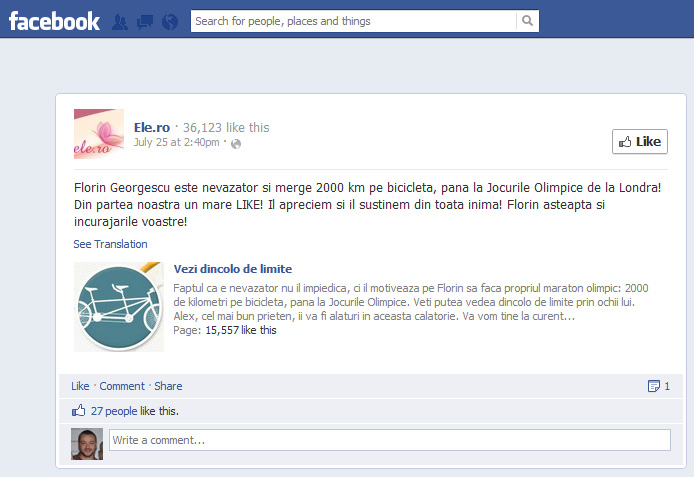Like the Ele.ro page button
The width and height of the screenshot is (694, 477).
[640, 142]
